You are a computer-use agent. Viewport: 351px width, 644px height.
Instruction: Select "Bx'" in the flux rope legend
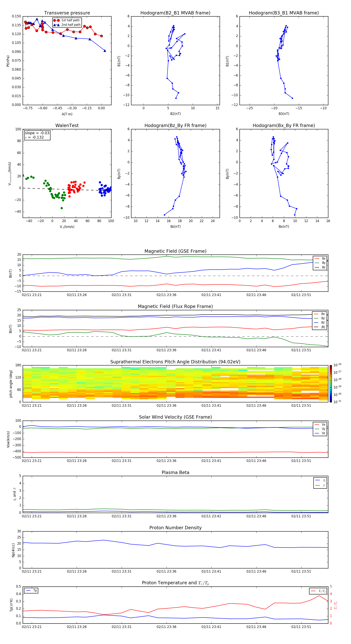pyautogui.click(x=320, y=314)
